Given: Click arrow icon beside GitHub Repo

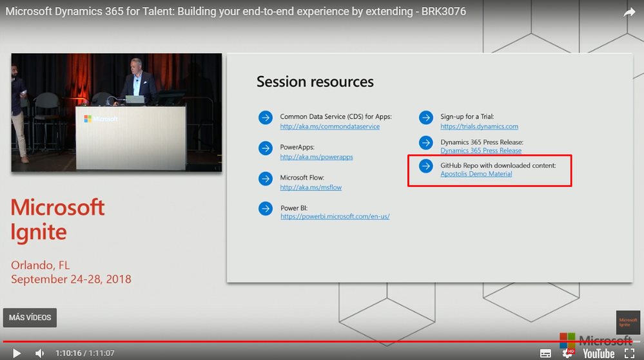Looking at the screenshot, I should [426, 166].
